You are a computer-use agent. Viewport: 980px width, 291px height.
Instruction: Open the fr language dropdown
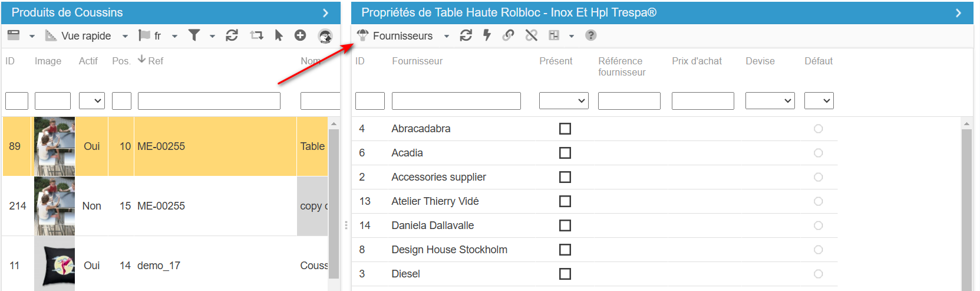tap(158, 36)
